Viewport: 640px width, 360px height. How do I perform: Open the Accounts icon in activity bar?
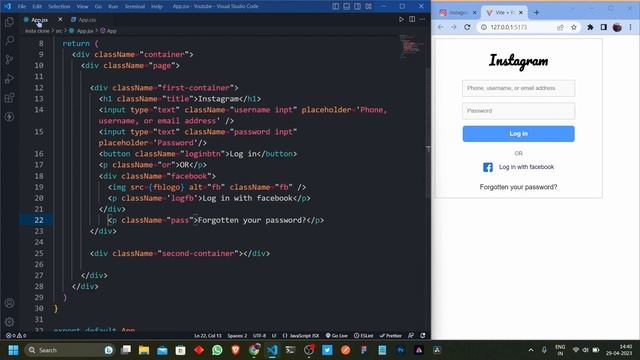click(x=9, y=303)
